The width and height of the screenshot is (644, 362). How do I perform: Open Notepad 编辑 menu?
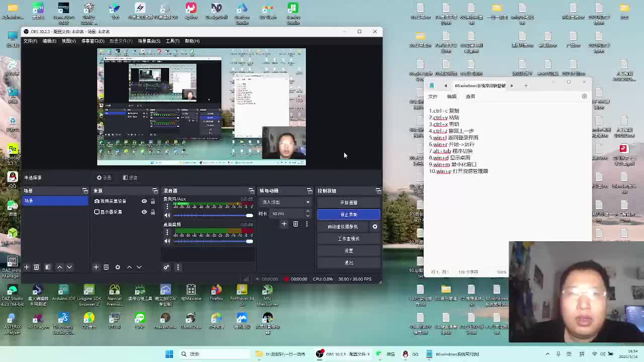coord(452,97)
